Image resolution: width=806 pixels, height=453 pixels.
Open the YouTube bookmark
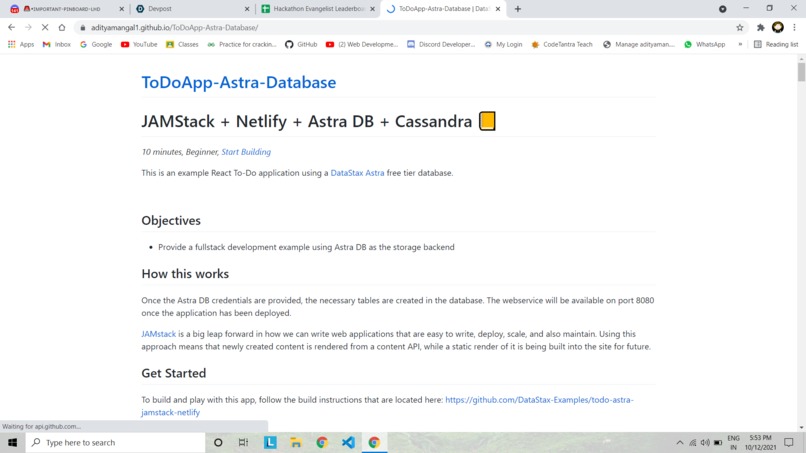pyautogui.click(x=139, y=45)
